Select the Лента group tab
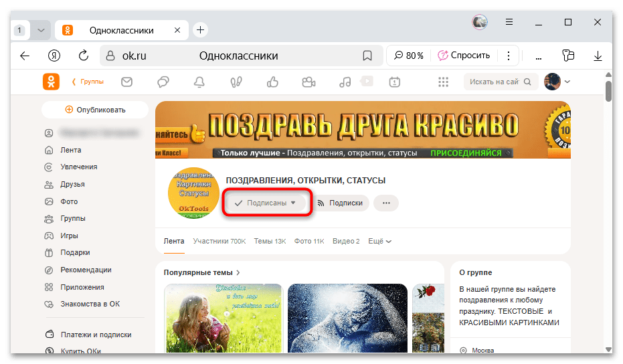623x364 pixels. (x=174, y=241)
